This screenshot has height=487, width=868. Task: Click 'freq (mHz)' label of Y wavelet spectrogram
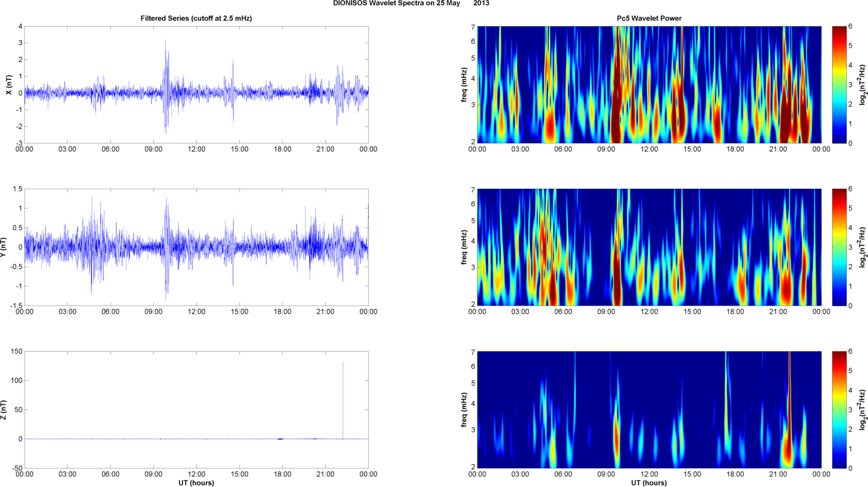[465, 247]
